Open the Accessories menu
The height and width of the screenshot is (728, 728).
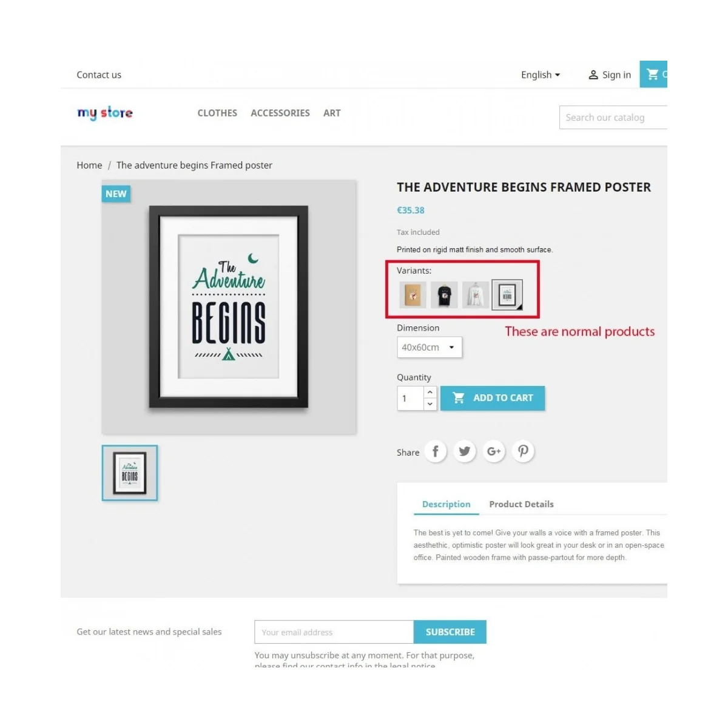point(280,113)
